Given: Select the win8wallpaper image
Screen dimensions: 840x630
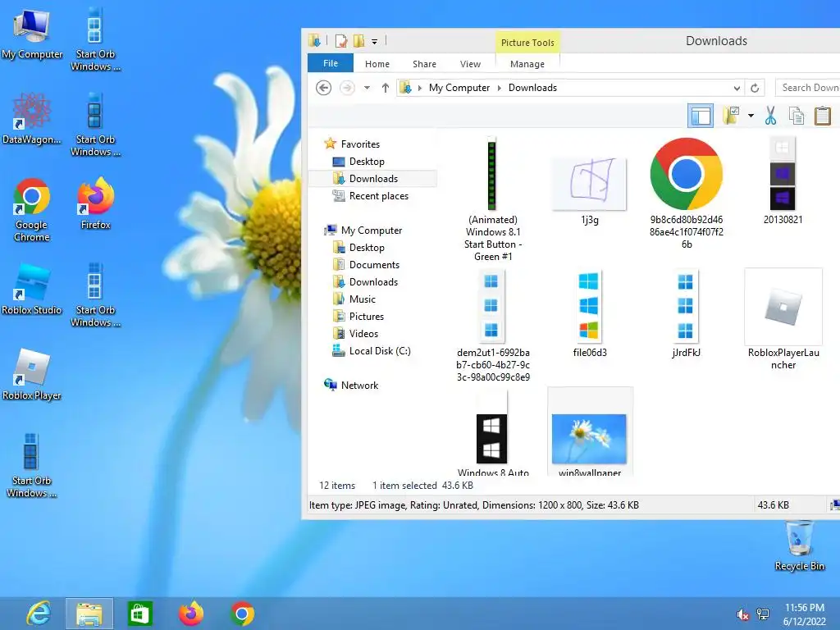Looking at the screenshot, I should [x=589, y=433].
